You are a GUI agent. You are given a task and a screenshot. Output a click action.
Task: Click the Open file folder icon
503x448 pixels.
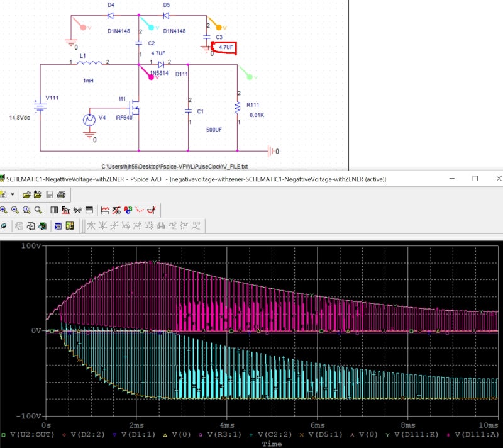coord(26,195)
